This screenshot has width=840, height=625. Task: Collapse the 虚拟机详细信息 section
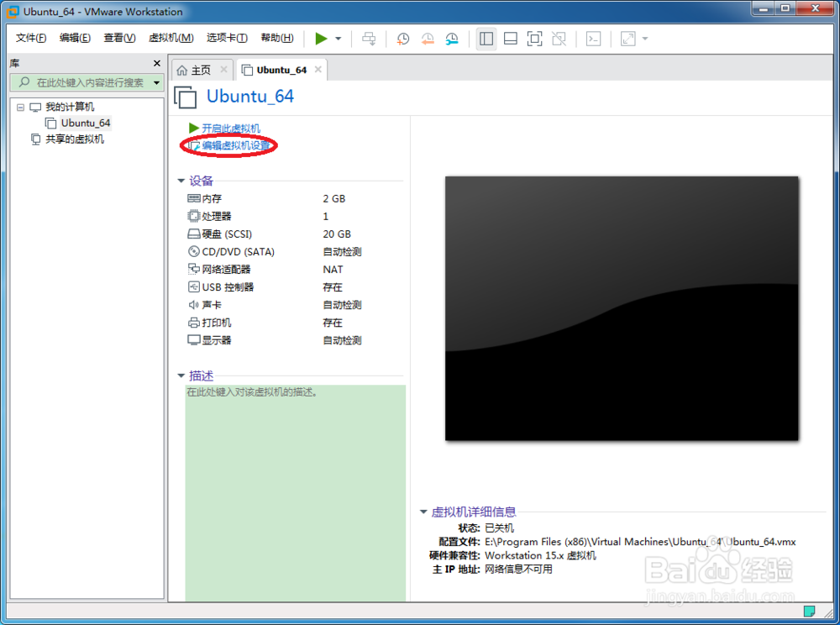pos(423,512)
